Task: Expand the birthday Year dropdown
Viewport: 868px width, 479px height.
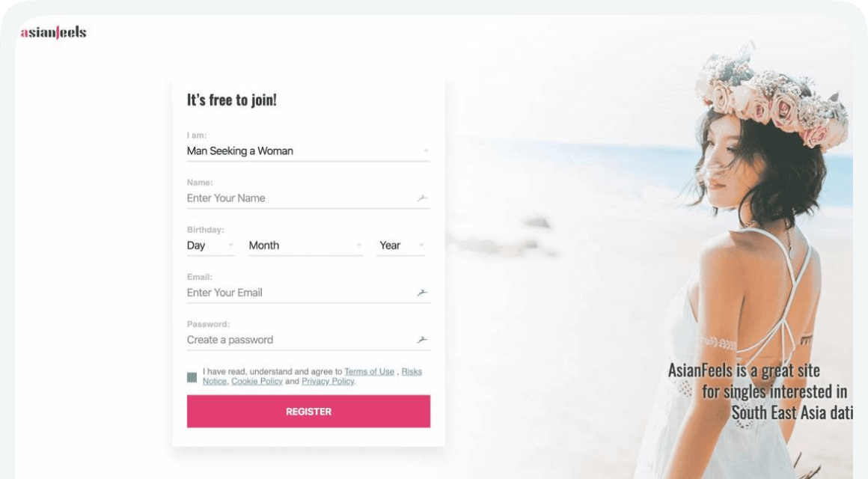Action: (x=401, y=245)
